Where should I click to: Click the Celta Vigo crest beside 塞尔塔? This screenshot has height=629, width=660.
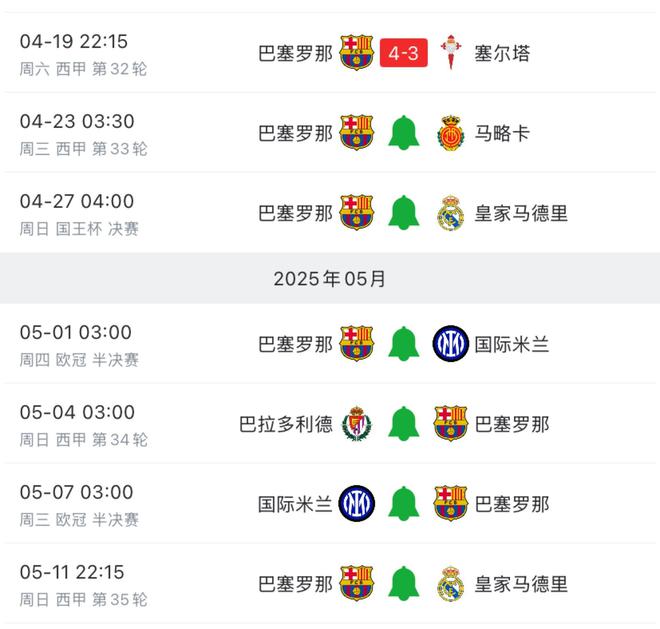click(451, 53)
